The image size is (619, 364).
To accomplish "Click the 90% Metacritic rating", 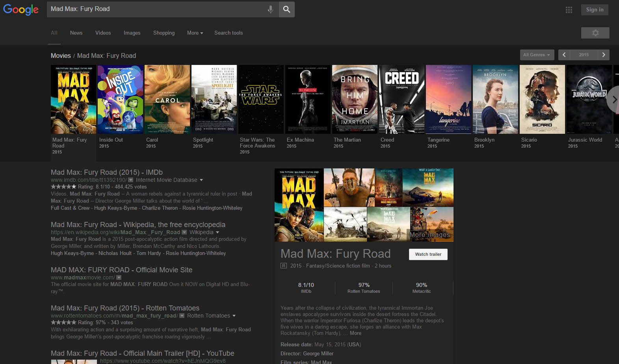I will (422, 288).
